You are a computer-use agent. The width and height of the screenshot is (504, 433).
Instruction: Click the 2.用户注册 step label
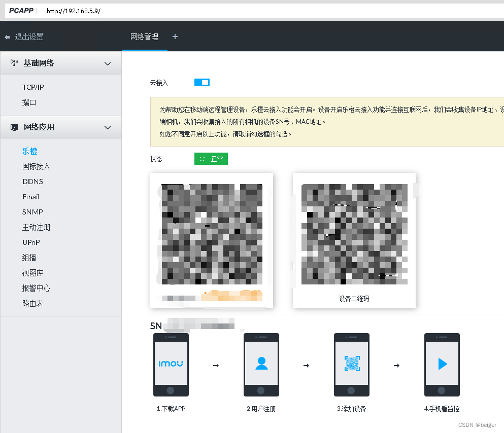point(261,409)
